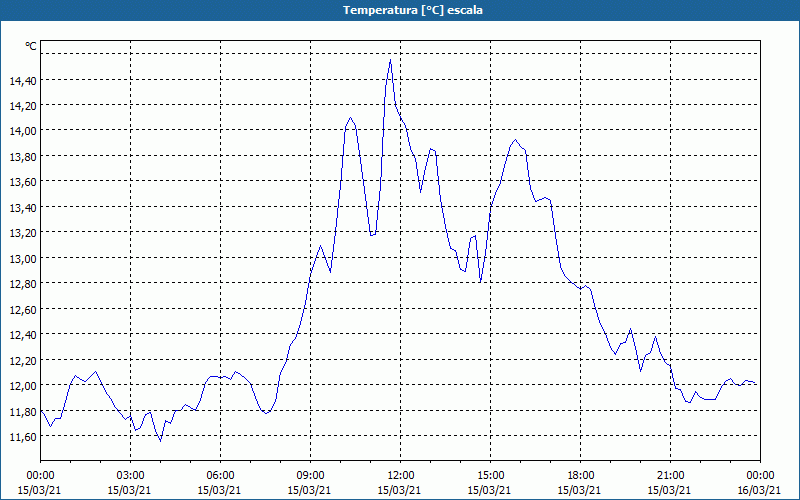Screen dimensions: 800x500
Task: Select the 12,20 y-axis value
Action: pos(23,361)
